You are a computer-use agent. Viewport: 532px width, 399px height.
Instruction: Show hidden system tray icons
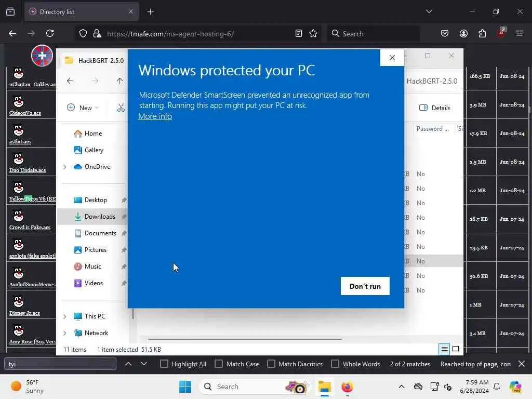point(402,387)
